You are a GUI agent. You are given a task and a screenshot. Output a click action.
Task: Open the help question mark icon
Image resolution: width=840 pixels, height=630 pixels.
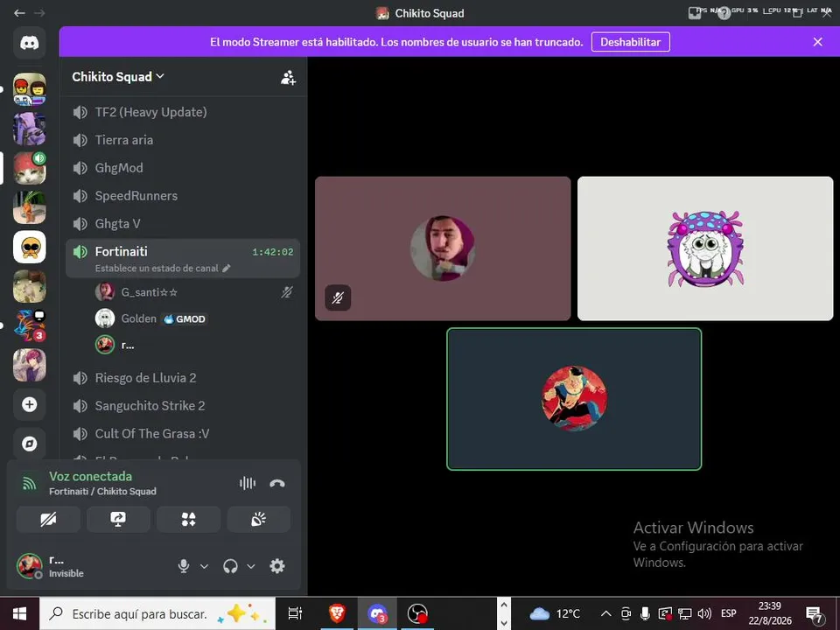(x=724, y=13)
